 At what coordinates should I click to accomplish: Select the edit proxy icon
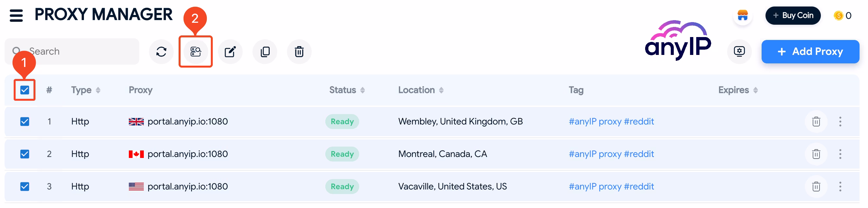point(230,51)
